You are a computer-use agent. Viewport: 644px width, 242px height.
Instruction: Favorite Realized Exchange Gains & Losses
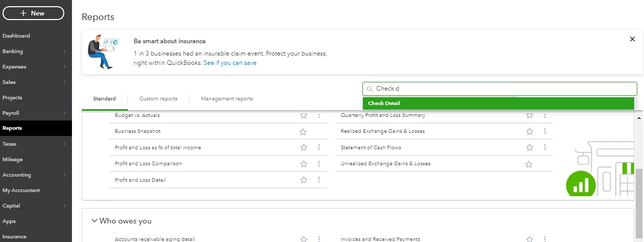point(529,132)
